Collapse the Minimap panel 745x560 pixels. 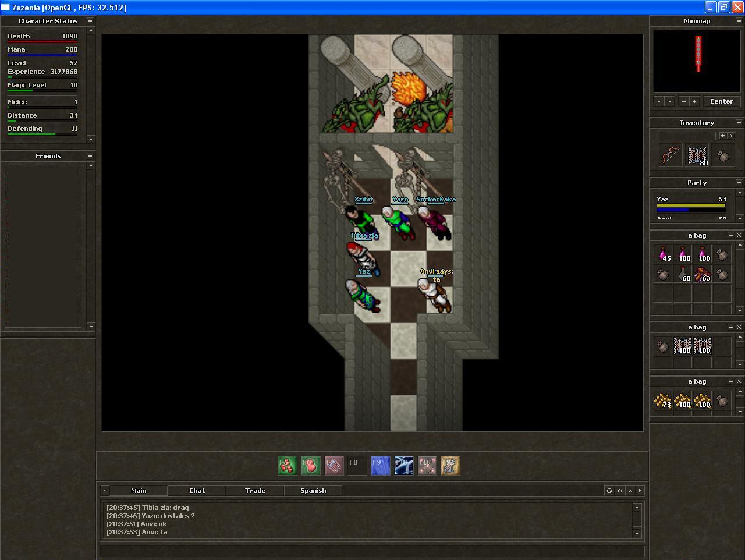click(739, 21)
